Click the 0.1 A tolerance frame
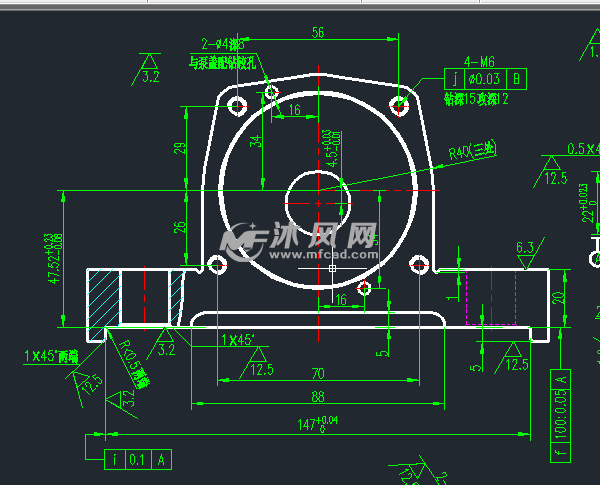The image size is (600, 485). click(139, 459)
